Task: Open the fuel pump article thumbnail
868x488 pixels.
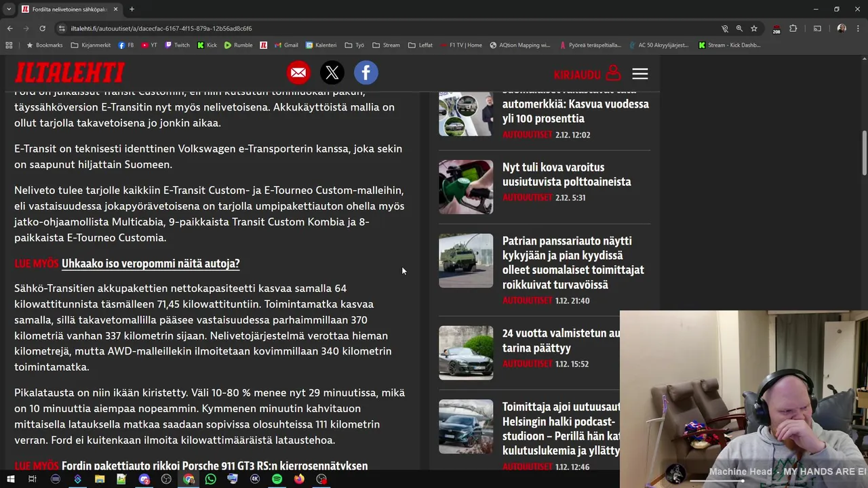Action: tap(466, 187)
